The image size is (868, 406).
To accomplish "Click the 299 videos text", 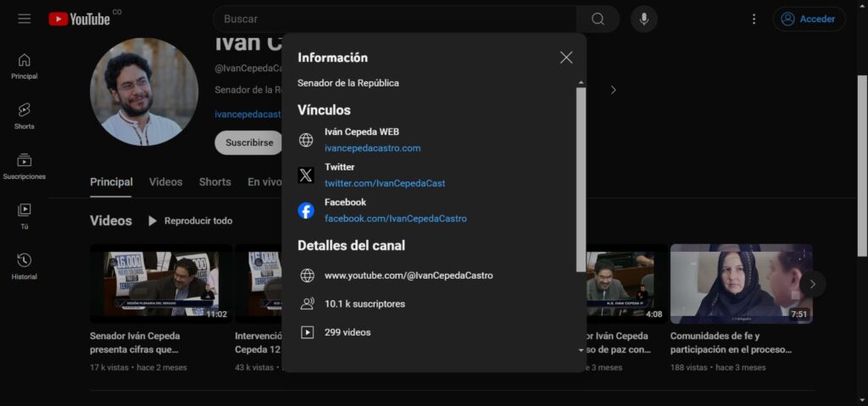I will tap(348, 332).
